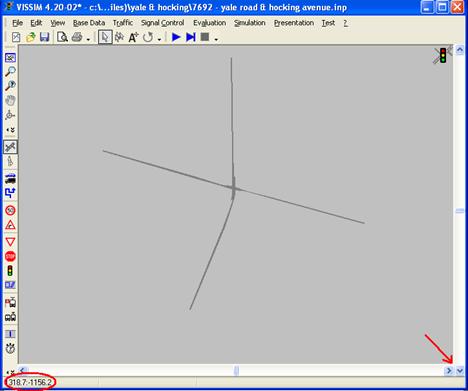Expand the dropdown beside the circular arrow
This screenshot has width=468, height=391.
pyautogui.click(x=159, y=39)
